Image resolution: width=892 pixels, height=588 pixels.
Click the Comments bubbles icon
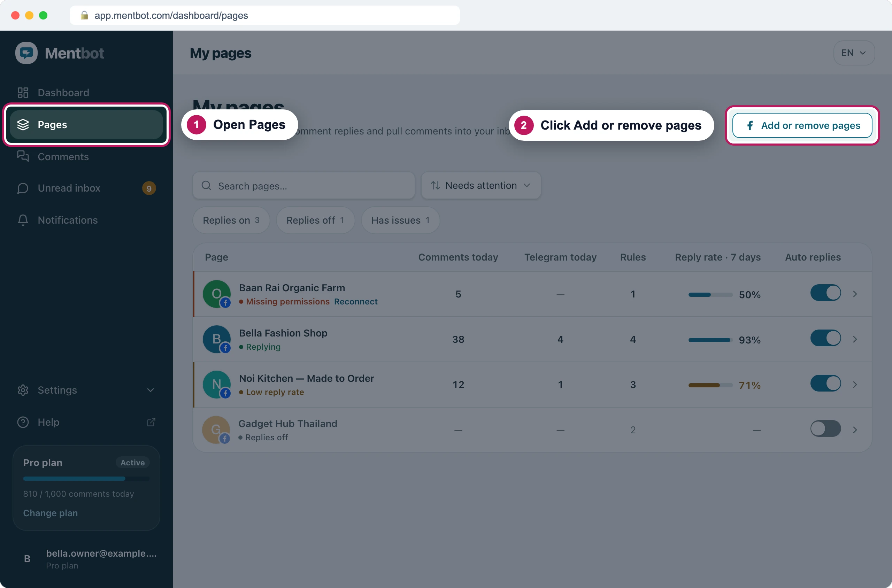[x=23, y=156]
